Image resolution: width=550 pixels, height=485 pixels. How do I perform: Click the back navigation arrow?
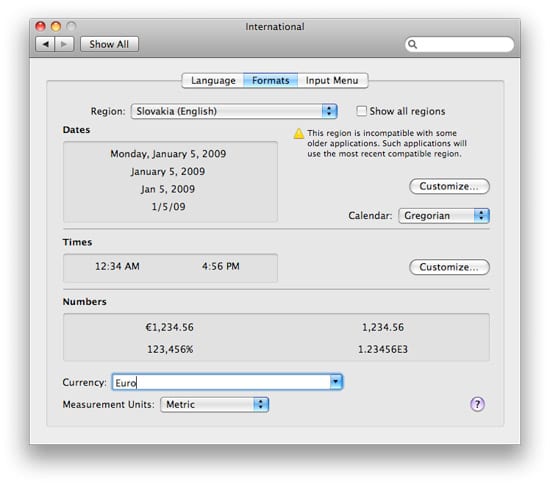tap(45, 44)
